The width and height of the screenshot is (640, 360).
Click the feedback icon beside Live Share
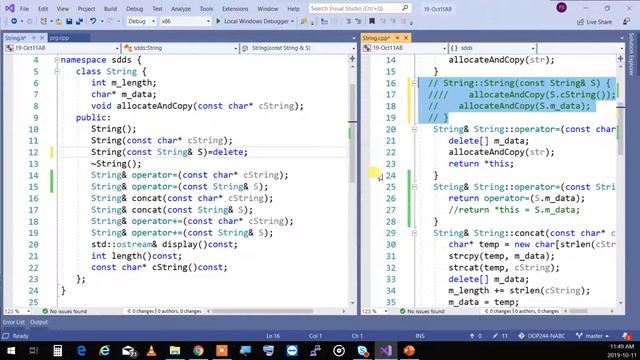coord(626,22)
